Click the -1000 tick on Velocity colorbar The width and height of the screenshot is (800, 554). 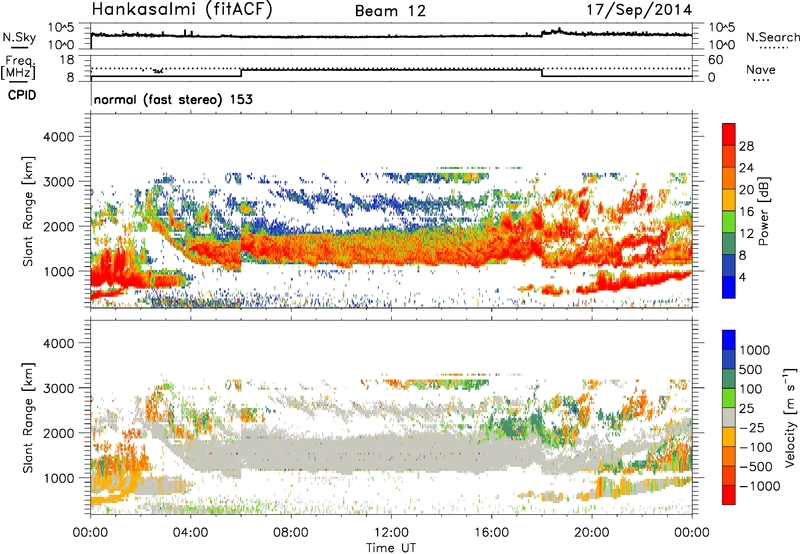[x=760, y=486]
